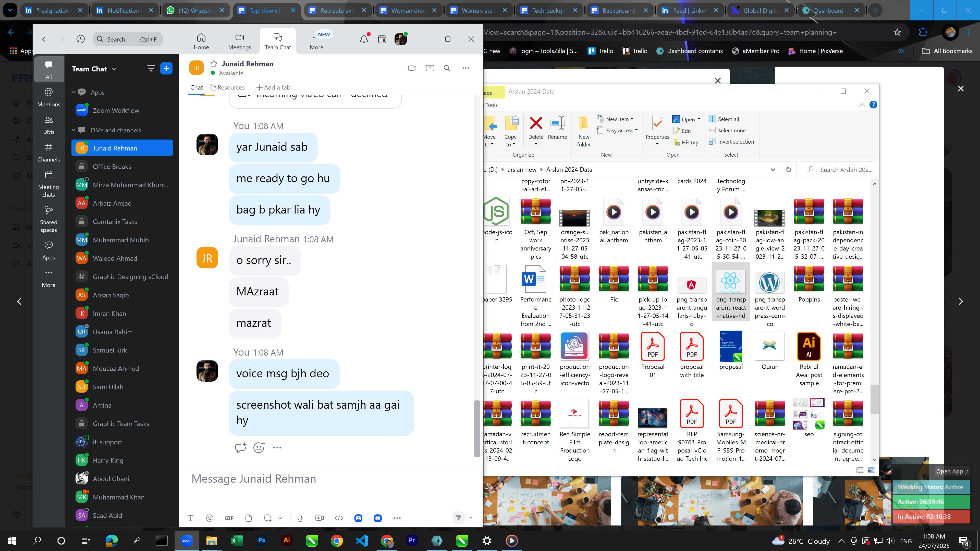
Task: Click the Search Arslan 2024 Data box
Action: tap(838, 170)
